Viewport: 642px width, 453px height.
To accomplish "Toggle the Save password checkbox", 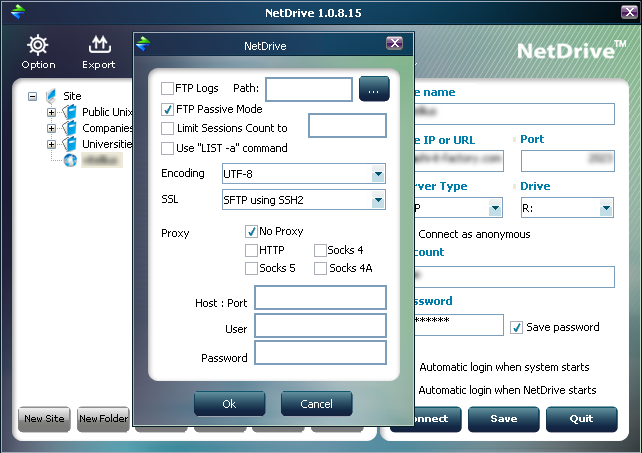I will pos(516,327).
